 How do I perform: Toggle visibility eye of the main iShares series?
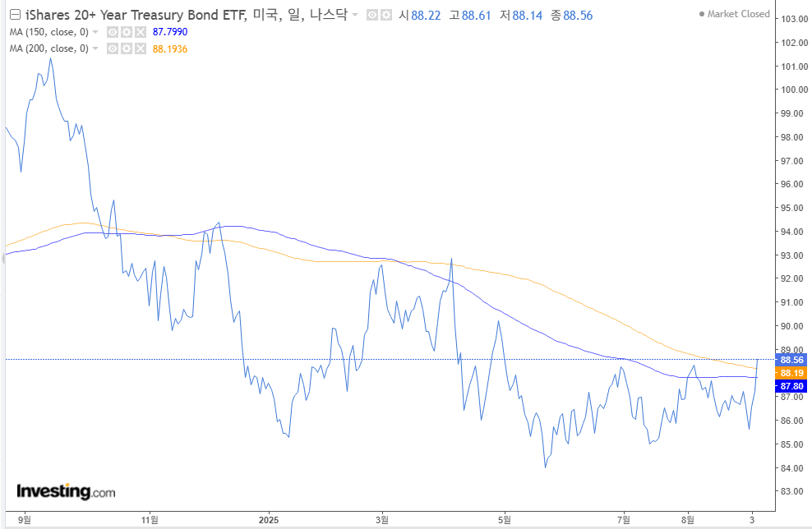coord(371,15)
